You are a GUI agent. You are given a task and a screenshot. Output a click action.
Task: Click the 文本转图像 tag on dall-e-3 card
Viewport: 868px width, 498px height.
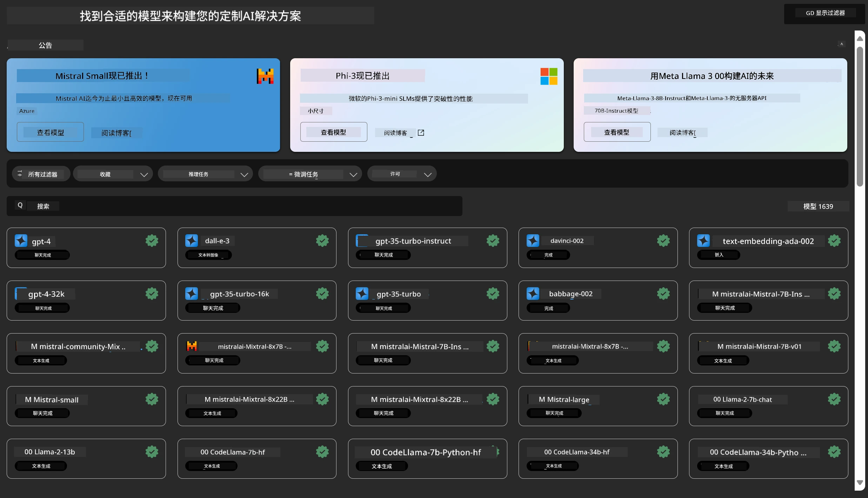click(208, 255)
